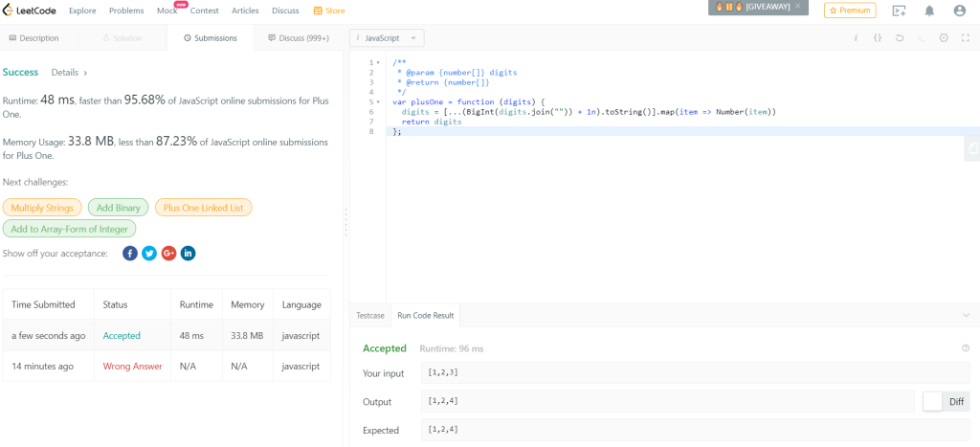Open the Add Binary challenge
The height and width of the screenshot is (447, 980).
coord(119,208)
